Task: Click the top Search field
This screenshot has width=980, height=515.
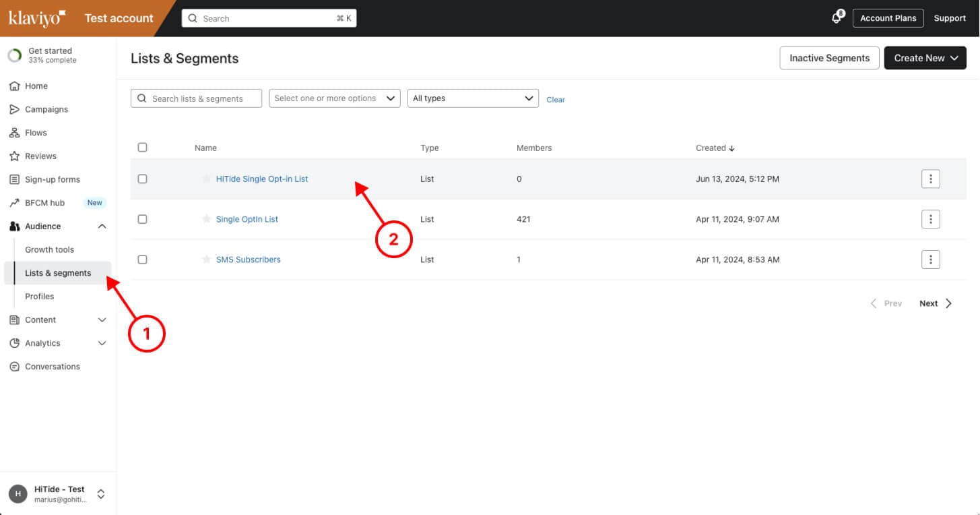Action: point(269,19)
